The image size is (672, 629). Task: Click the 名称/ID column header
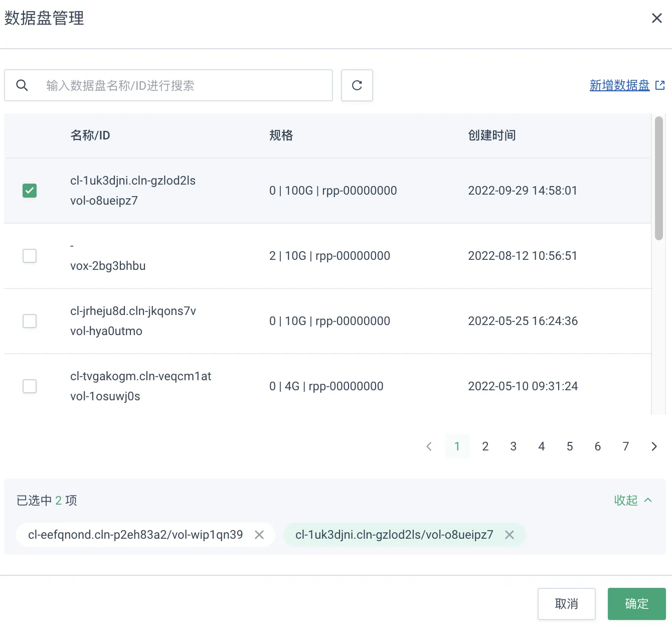90,135
